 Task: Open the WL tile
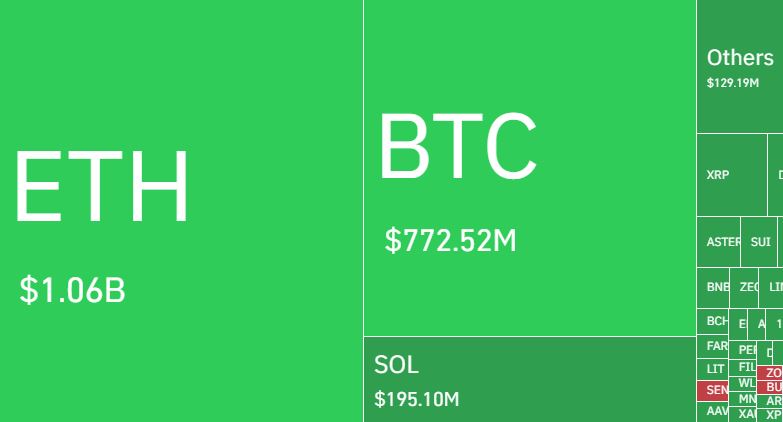(745, 383)
